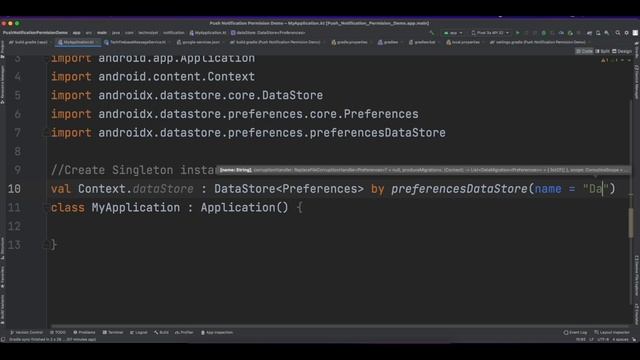Open the run configuration 'app' dropdown
Image resolution: width=640 pixels, height=360 pixels.
(x=453, y=33)
